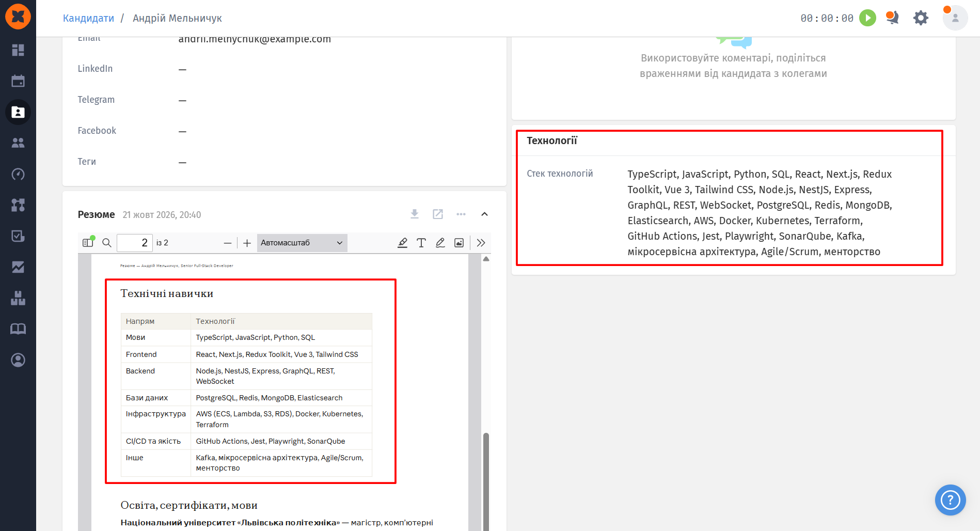
Task: Open the help question mark button
Action: click(x=951, y=500)
